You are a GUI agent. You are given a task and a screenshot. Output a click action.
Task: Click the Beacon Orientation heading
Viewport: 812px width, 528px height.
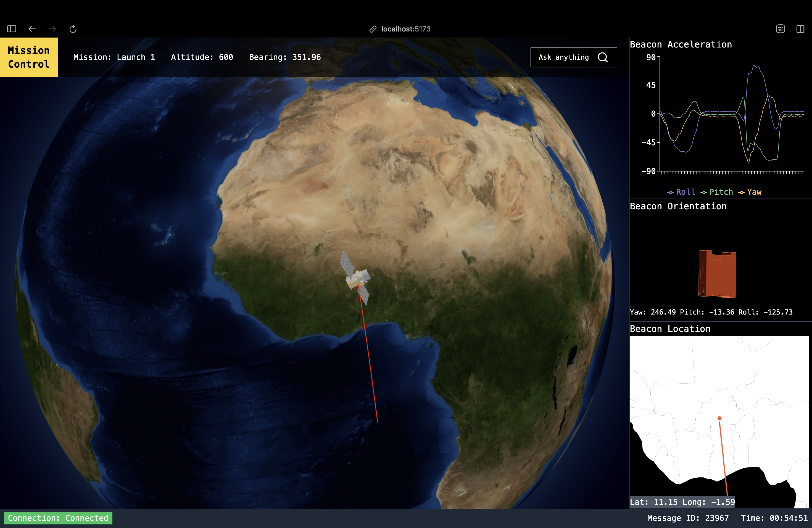[678, 206]
